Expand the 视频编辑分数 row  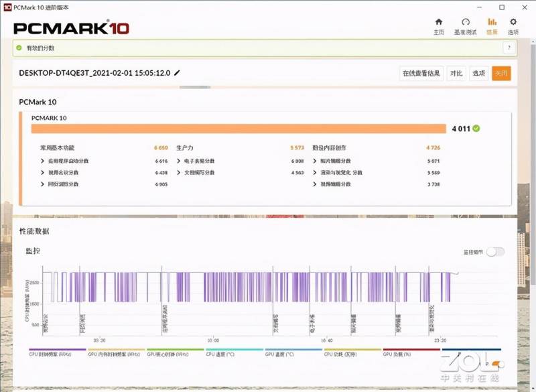[314, 184]
